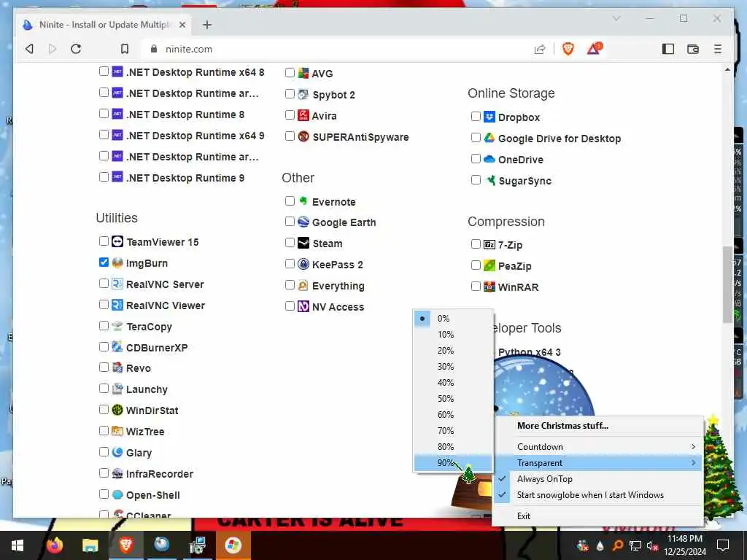The image size is (747, 560).
Task: Click the Google Earth globe icon
Action: (303, 222)
